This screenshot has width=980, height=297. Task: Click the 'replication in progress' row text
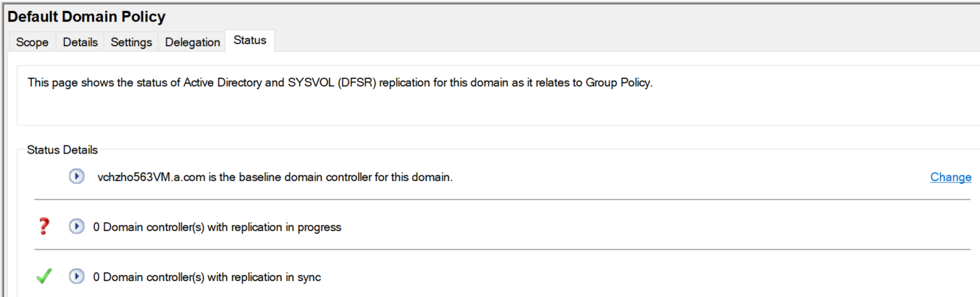click(217, 227)
